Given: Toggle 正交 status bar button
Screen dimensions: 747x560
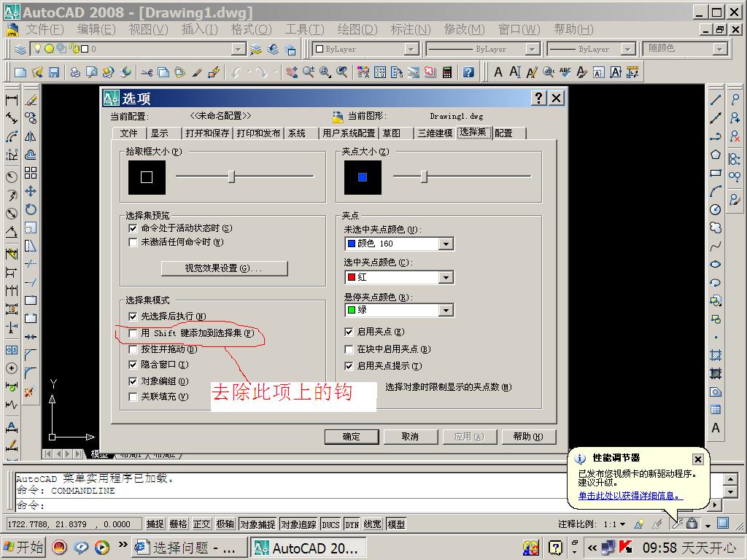Looking at the screenshot, I should click(201, 524).
